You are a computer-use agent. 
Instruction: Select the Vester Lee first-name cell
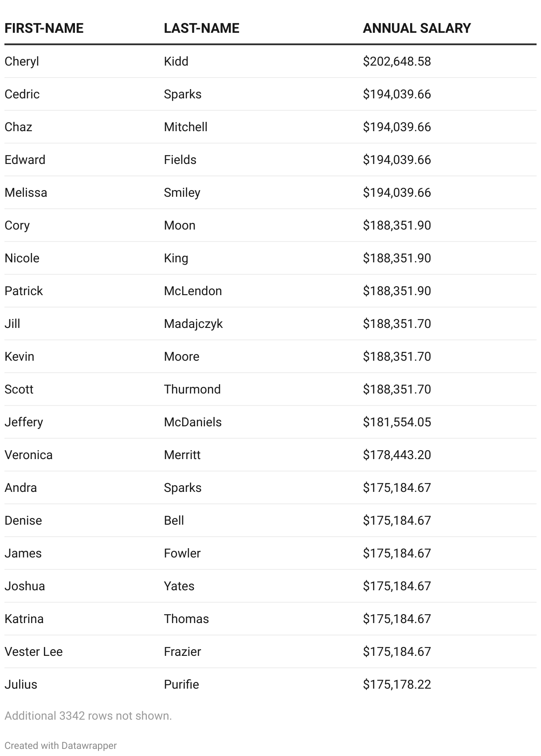point(34,652)
